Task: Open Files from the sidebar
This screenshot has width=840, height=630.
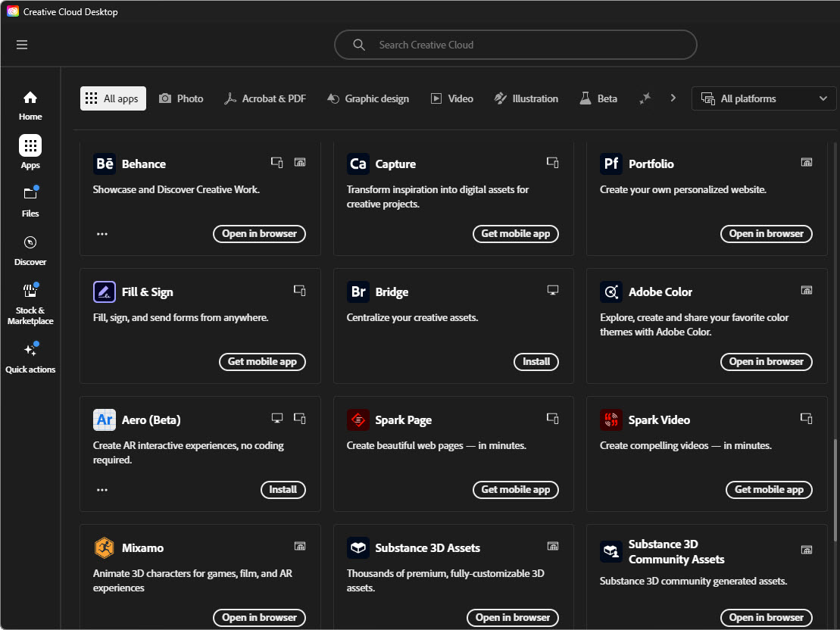Action: coord(30,194)
